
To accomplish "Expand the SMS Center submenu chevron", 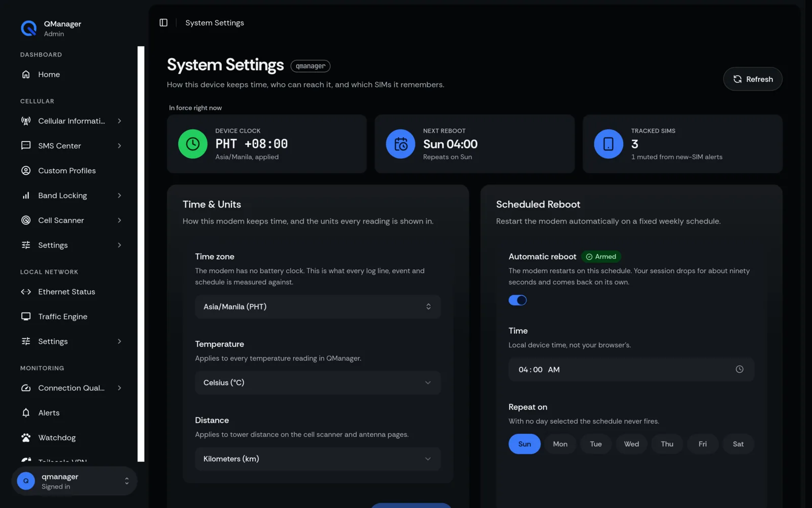I will tap(119, 146).
